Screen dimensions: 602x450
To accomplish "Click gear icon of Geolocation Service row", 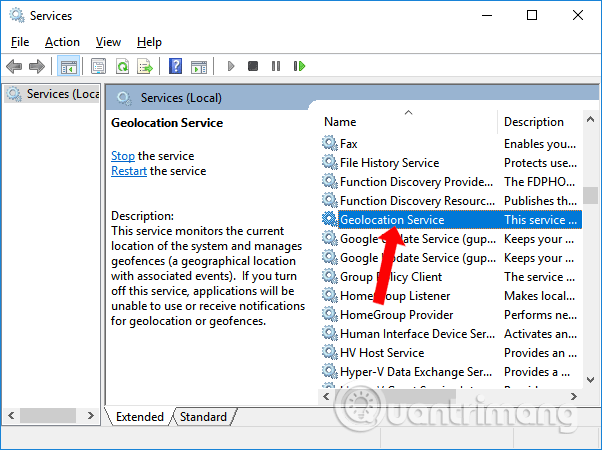I will pyautogui.click(x=329, y=219).
